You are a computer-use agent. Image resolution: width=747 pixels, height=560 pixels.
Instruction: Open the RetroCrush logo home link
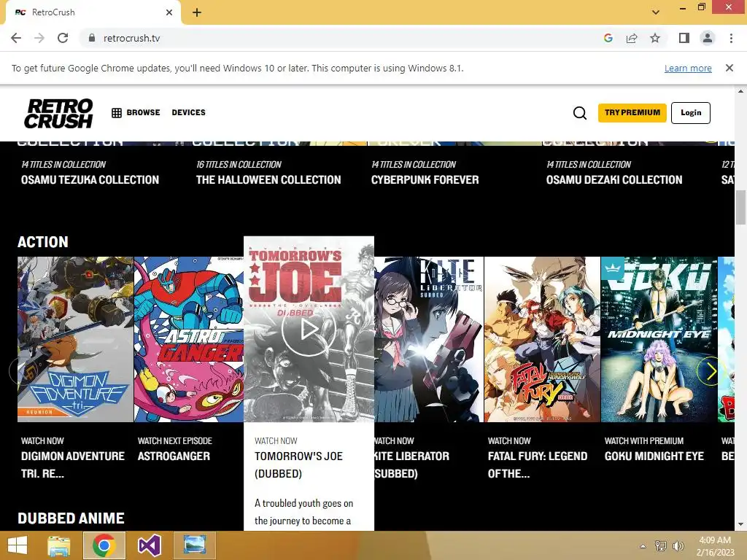tap(58, 113)
